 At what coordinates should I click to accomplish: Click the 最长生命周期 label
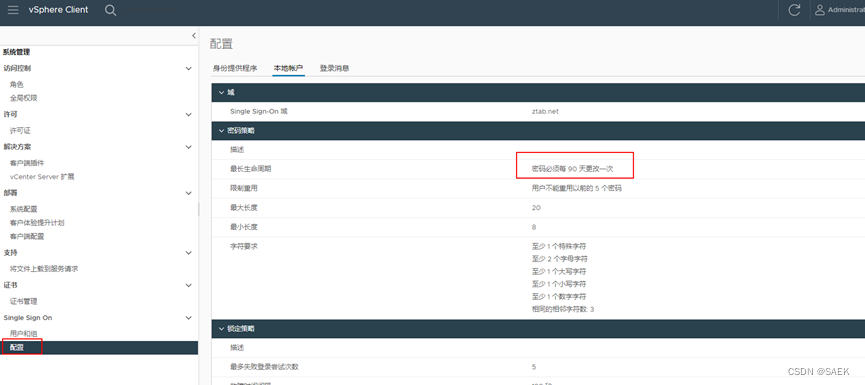tap(251, 169)
